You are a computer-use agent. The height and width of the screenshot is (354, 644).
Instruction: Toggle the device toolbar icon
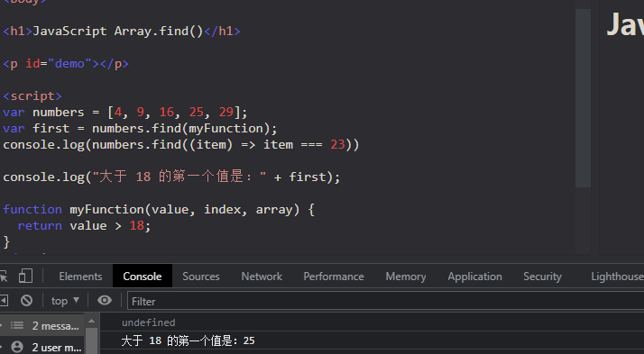click(x=25, y=276)
